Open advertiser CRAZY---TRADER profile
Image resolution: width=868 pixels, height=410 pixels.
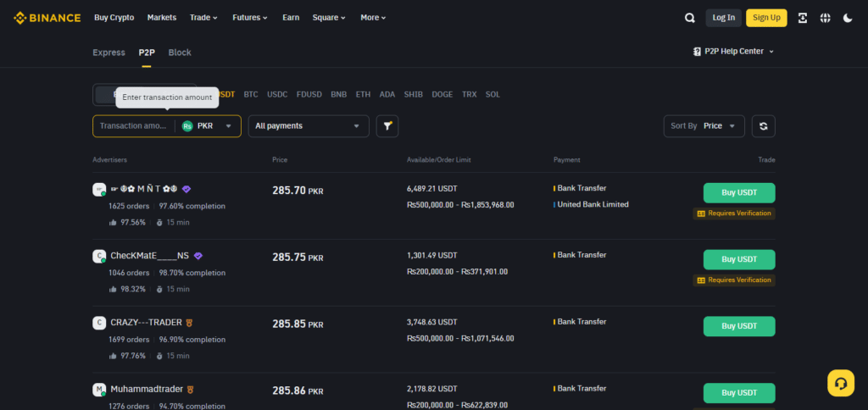coord(146,323)
